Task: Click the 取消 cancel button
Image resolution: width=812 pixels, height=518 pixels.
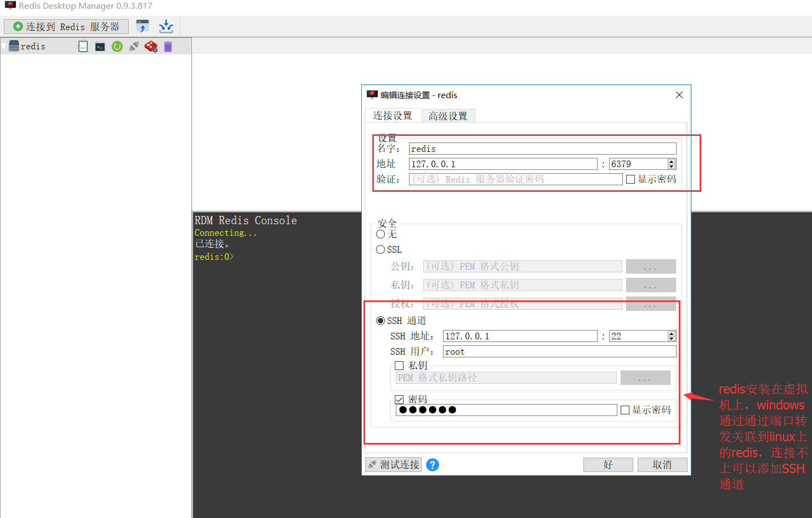Action: tap(662, 465)
